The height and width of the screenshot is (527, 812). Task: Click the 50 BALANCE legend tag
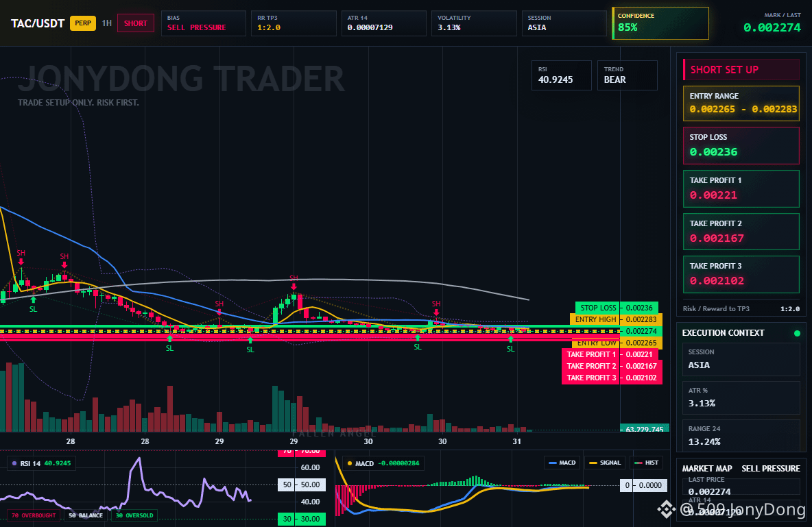coord(86,515)
